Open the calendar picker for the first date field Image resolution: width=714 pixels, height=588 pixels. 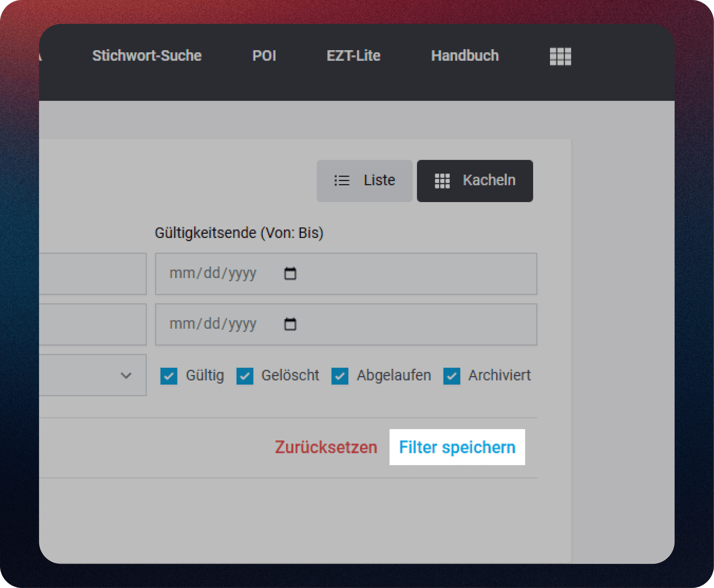click(x=290, y=274)
